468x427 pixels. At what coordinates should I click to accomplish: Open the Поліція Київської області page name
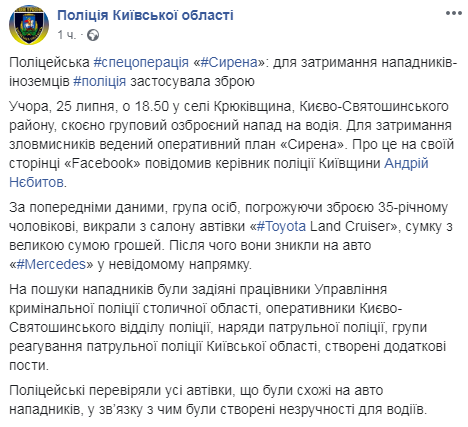pyautogui.click(x=145, y=15)
